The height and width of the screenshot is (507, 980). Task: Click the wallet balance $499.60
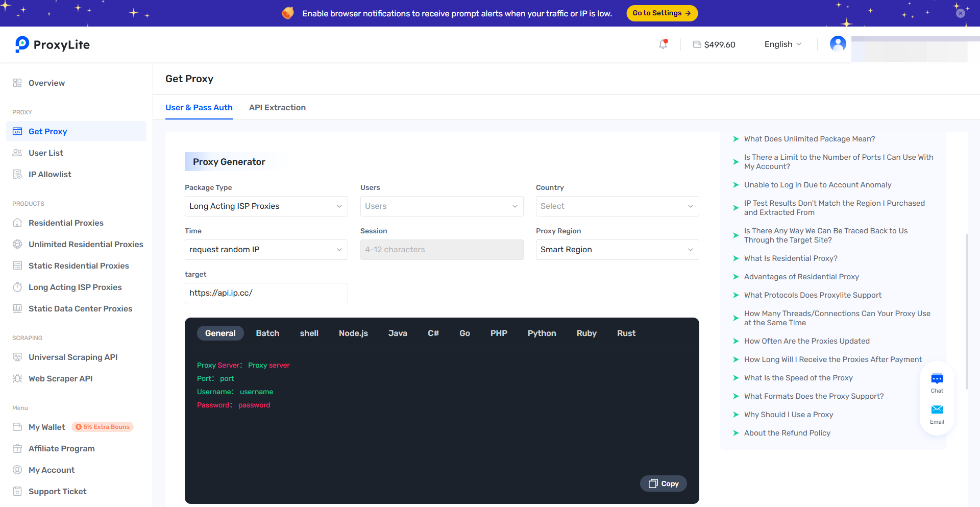(714, 44)
